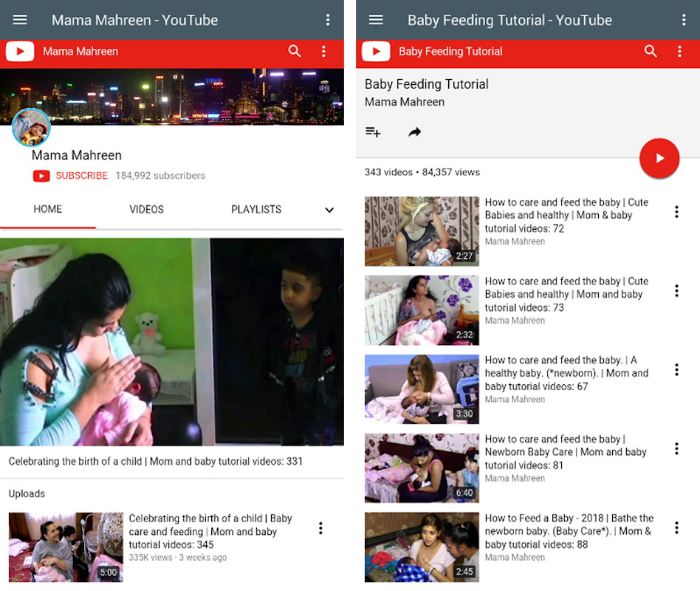
Task: Open title of tutorial videos: 345
Action: point(210,531)
